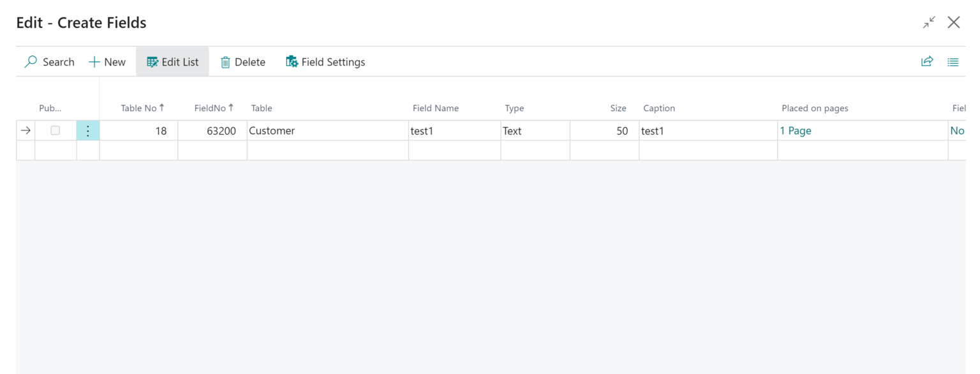The height and width of the screenshot is (374, 980).
Task: Activate the Edit List mode icon
Action: point(152,61)
